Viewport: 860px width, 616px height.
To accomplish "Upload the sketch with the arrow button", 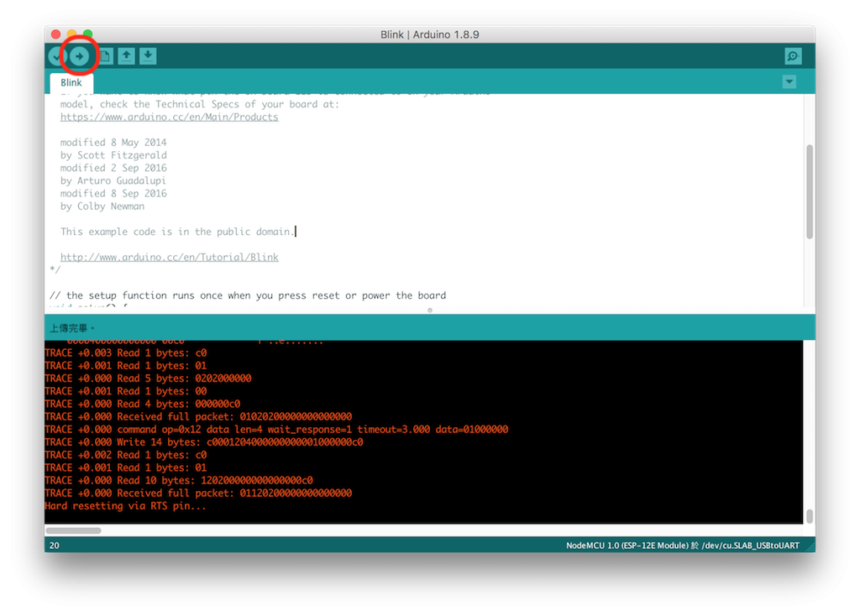I will (x=80, y=56).
